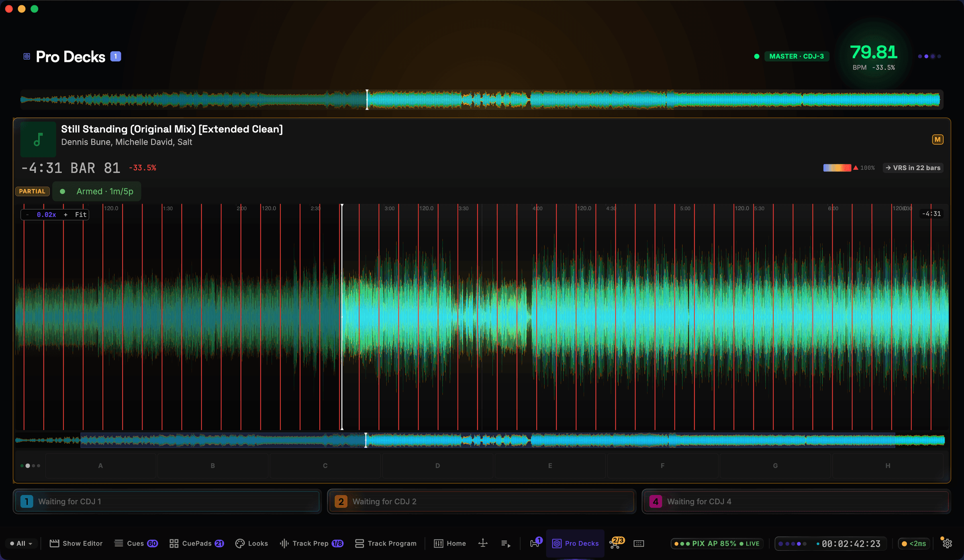Select the Pro Decks tab in bottom bar
Screen dimensions: 964x560
pyautogui.click(x=575, y=543)
